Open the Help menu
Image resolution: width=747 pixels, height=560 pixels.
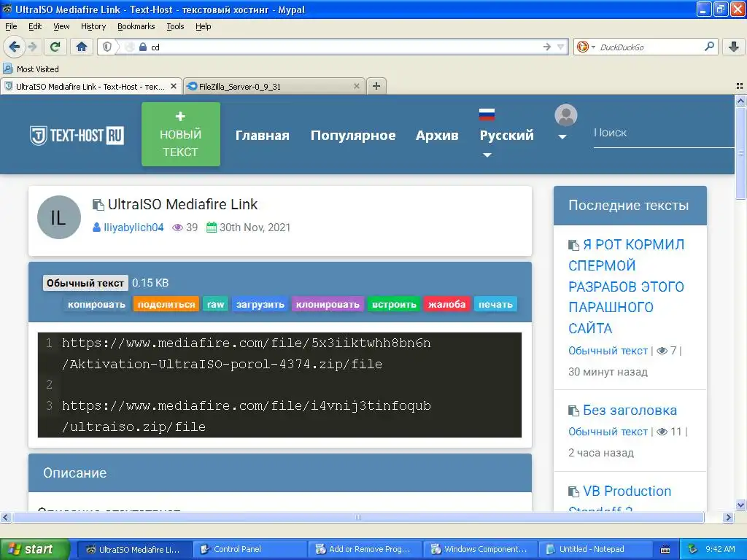(x=203, y=26)
